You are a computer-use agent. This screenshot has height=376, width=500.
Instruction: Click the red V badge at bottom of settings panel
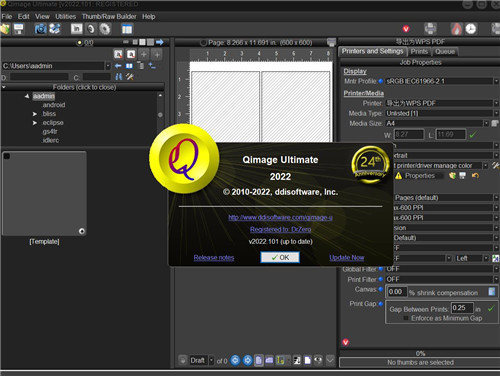point(346,342)
